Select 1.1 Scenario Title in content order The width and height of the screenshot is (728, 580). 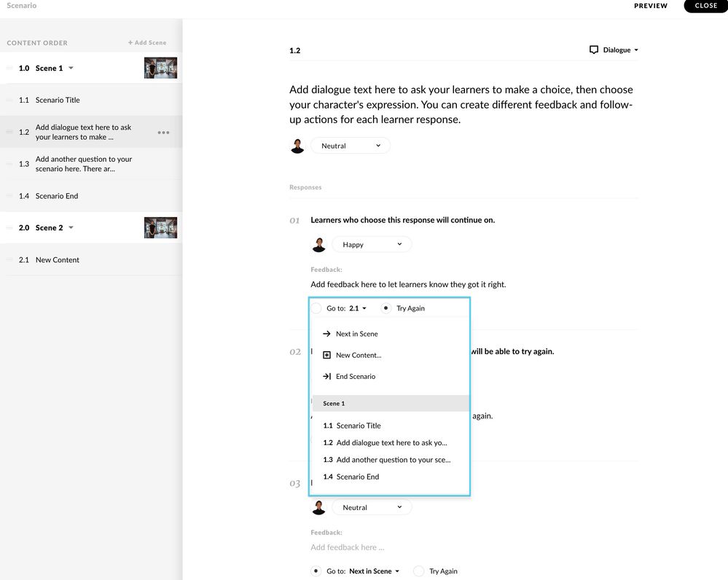91,101
